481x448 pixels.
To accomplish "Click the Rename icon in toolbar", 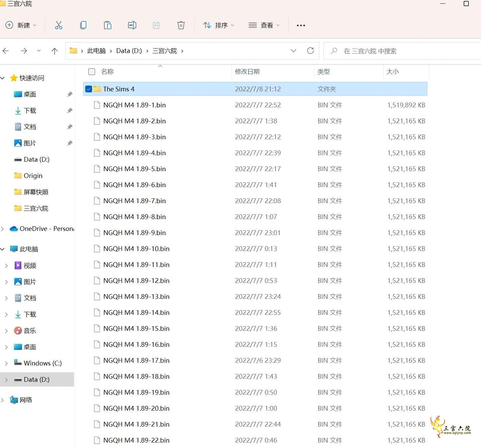I will tap(132, 25).
